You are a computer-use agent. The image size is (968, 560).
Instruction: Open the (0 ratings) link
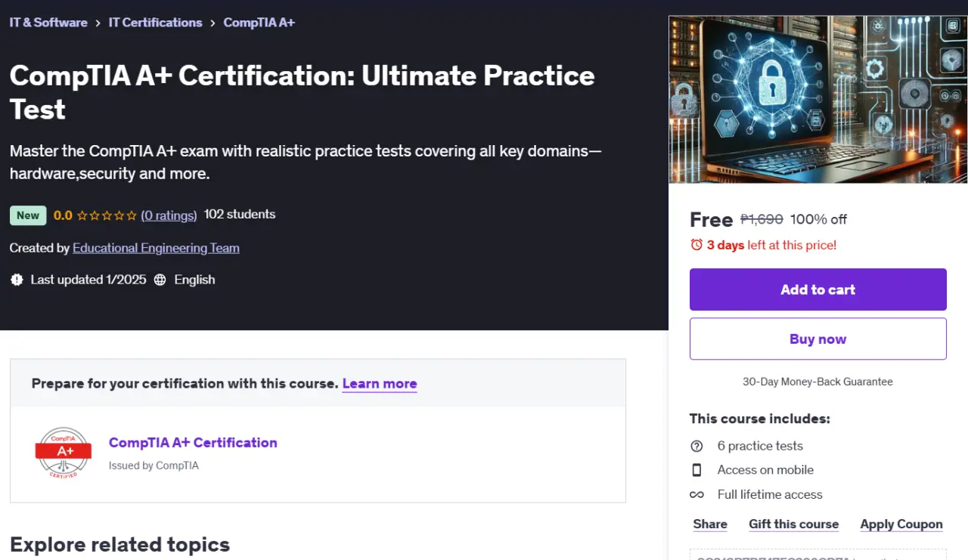click(169, 215)
